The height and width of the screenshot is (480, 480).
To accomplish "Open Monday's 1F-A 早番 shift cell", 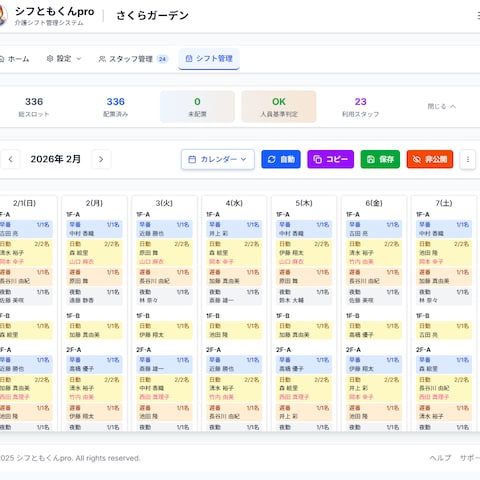I will coord(94,229).
